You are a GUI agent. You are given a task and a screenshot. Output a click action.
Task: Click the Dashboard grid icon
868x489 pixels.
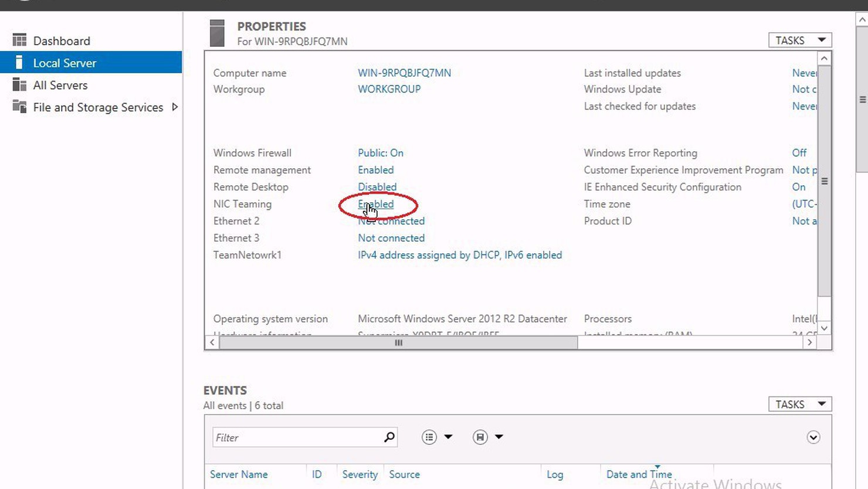[x=19, y=40]
